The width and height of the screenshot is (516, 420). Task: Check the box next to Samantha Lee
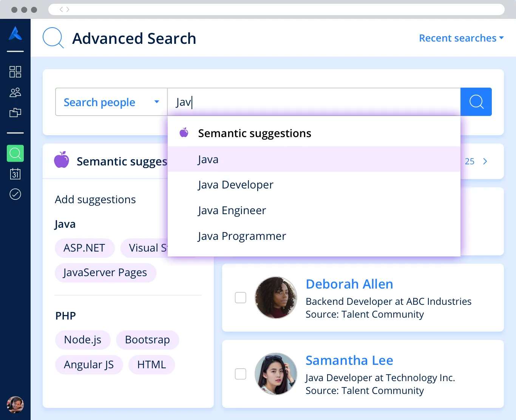(x=241, y=374)
